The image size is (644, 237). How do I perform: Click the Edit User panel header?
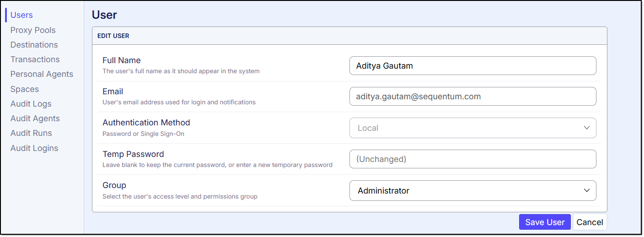pos(349,36)
